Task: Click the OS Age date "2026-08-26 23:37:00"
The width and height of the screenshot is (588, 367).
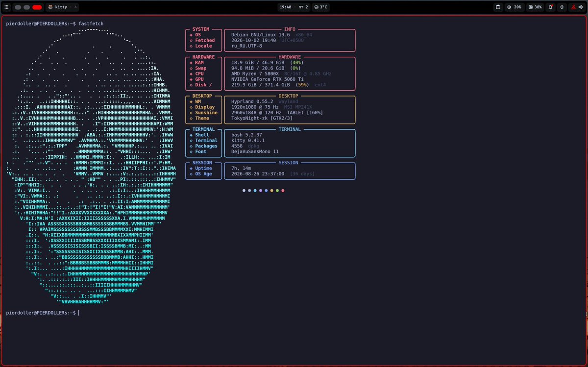Action: pyautogui.click(x=258, y=174)
